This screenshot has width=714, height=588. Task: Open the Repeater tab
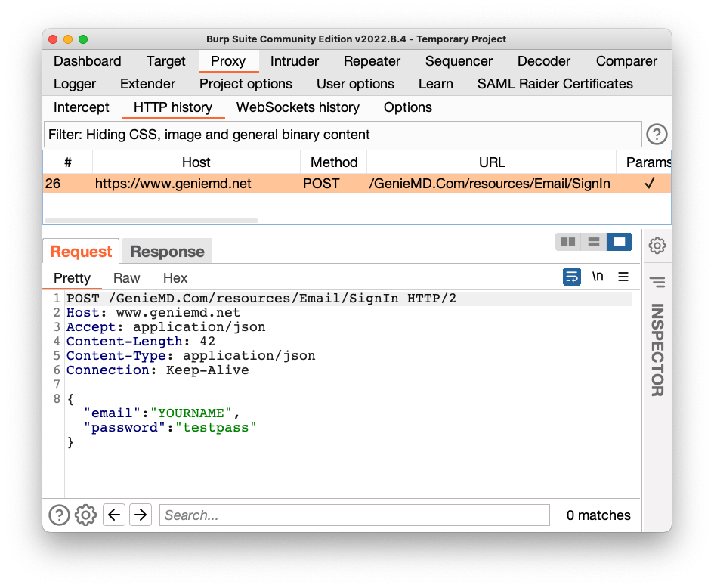pos(372,61)
